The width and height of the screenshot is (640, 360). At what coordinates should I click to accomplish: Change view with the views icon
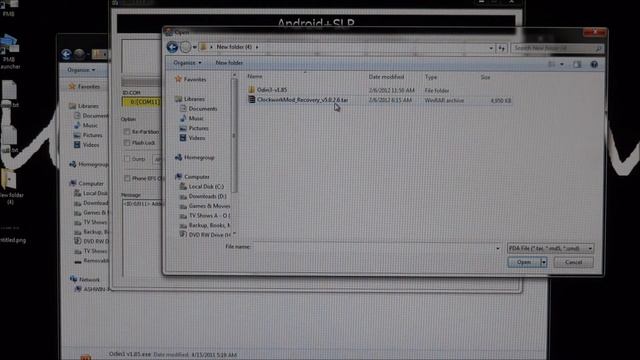coord(551,64)
